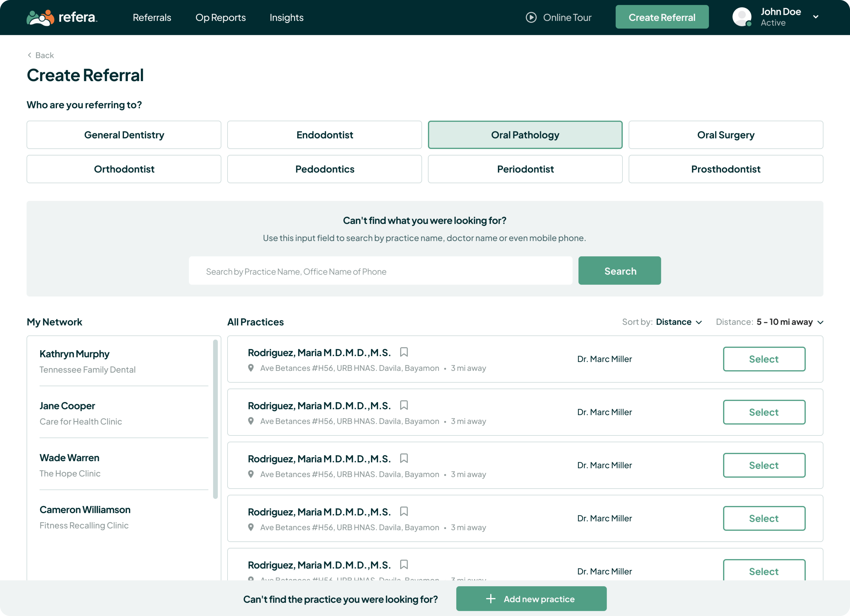Viewport: 850px width, 616px height.
Task: Select Dr. Marc Miller's first practice
Action: [764, 359]
